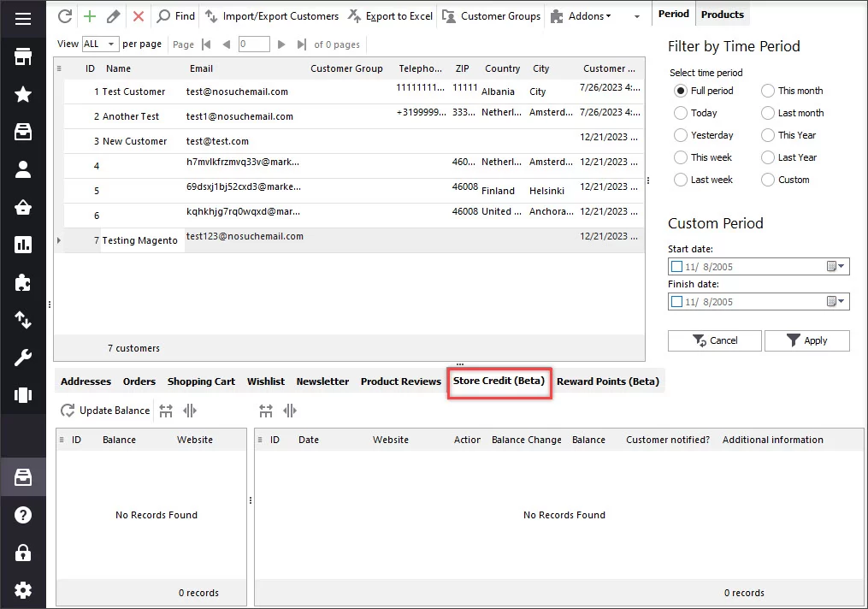Open help question mark icon in sidebar
868x609 pixels.
tap(23, 515)
